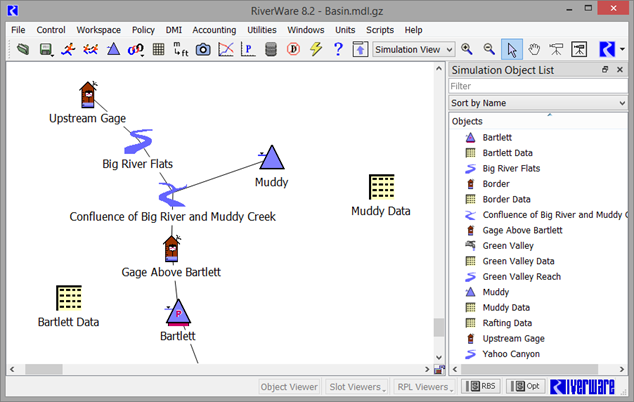Click the zoom in magnifier

point(467,49)
